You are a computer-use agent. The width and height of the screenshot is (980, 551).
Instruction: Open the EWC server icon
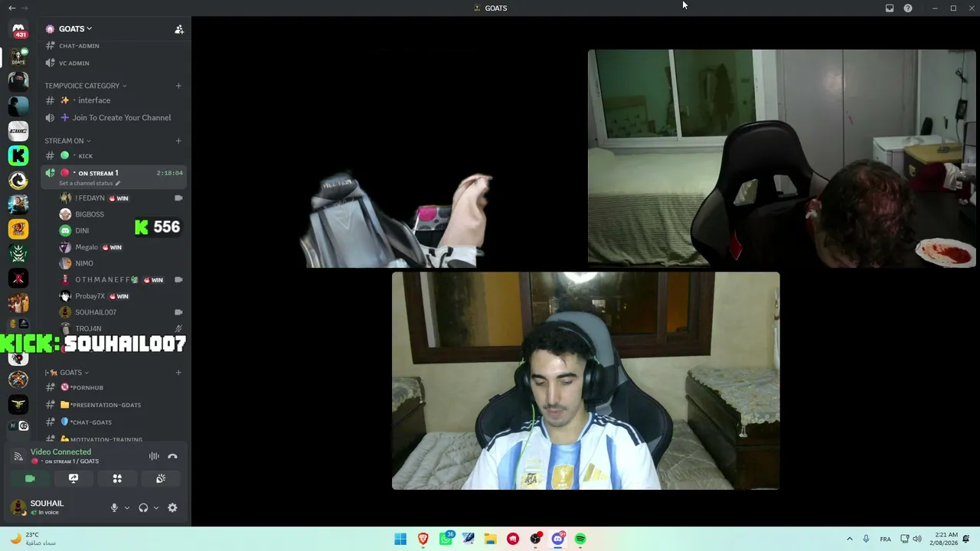(18, 131)
